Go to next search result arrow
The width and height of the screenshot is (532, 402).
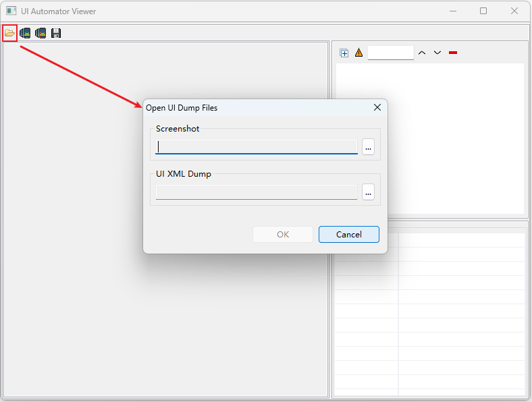pos(437,53)
